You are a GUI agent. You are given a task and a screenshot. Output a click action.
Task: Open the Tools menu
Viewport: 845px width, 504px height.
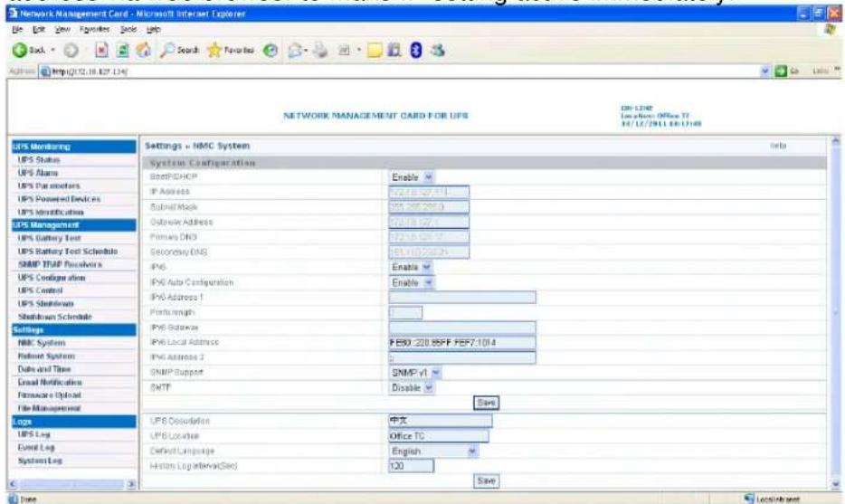(x=128, y=29)
